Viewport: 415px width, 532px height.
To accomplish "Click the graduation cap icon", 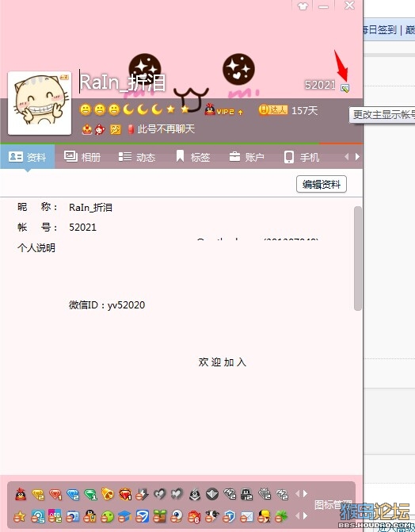I will 124,516.
